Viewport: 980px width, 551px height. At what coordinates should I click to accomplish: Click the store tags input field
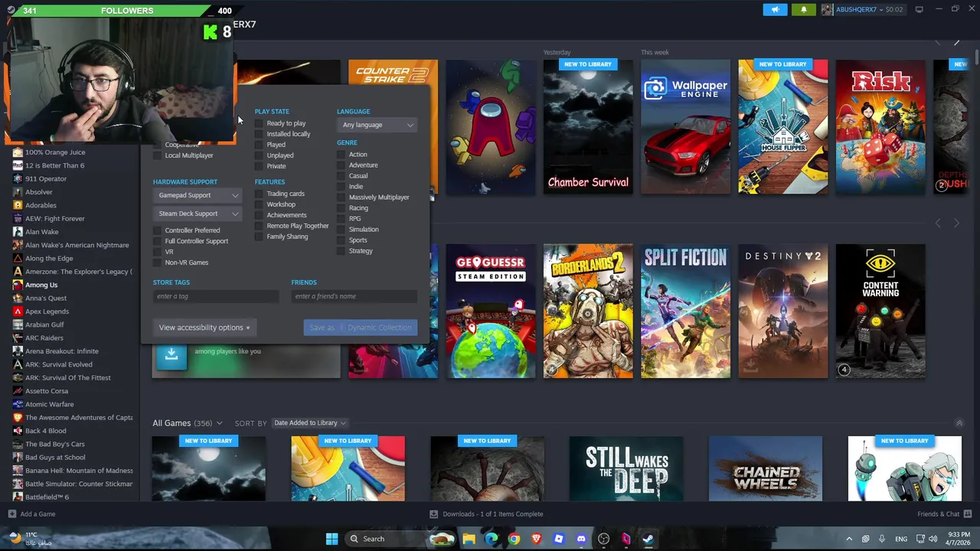[215, 296]
